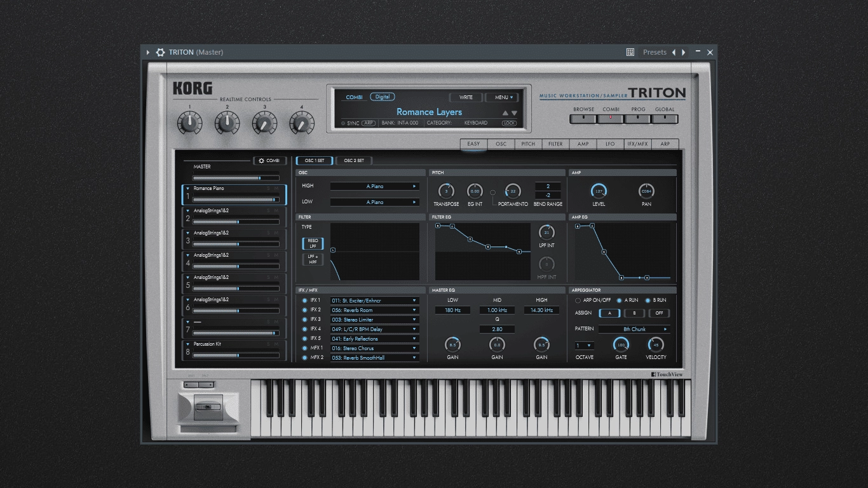Screen dimensions: 868x488
Task: Click the Portamento knob
Action: coord(513,191)
